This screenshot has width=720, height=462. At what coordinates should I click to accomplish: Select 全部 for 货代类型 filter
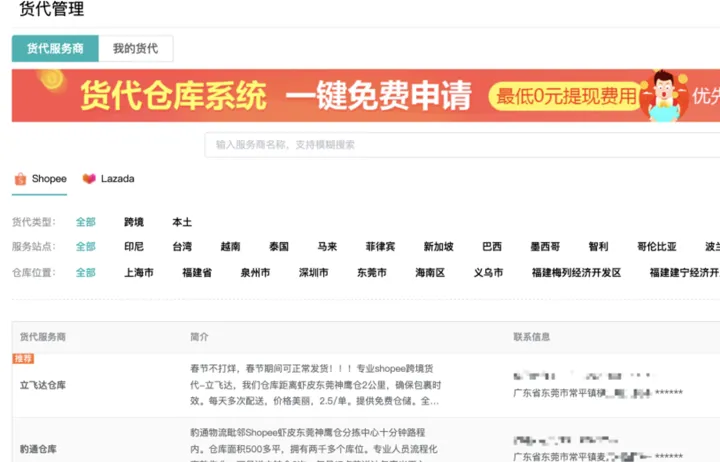click(86, 222)
